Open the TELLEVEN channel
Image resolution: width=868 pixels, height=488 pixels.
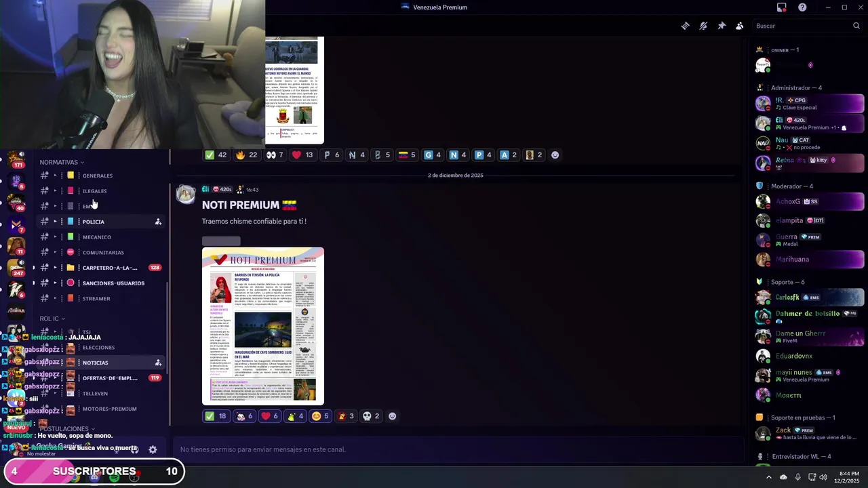point(100,394)
